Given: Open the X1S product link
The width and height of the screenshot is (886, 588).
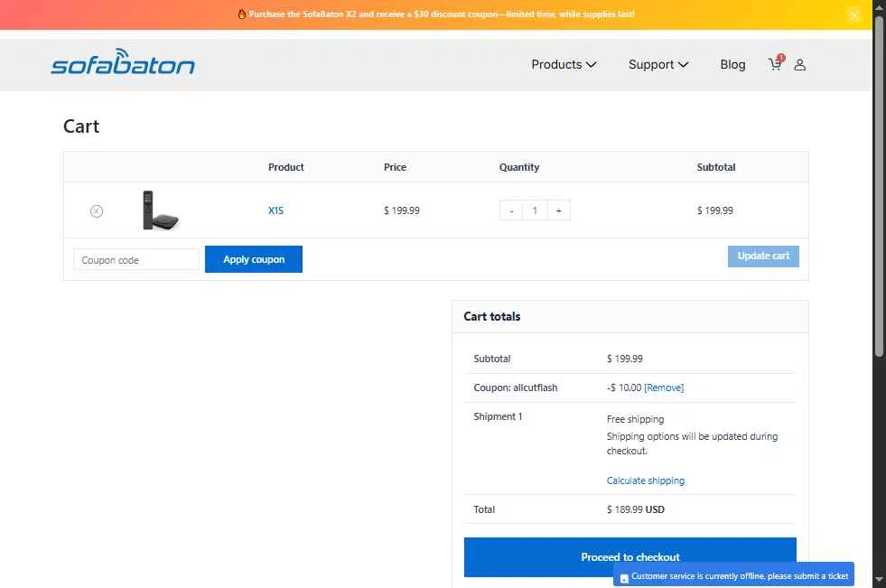Looking at the screenshot, I should [275, 210].
